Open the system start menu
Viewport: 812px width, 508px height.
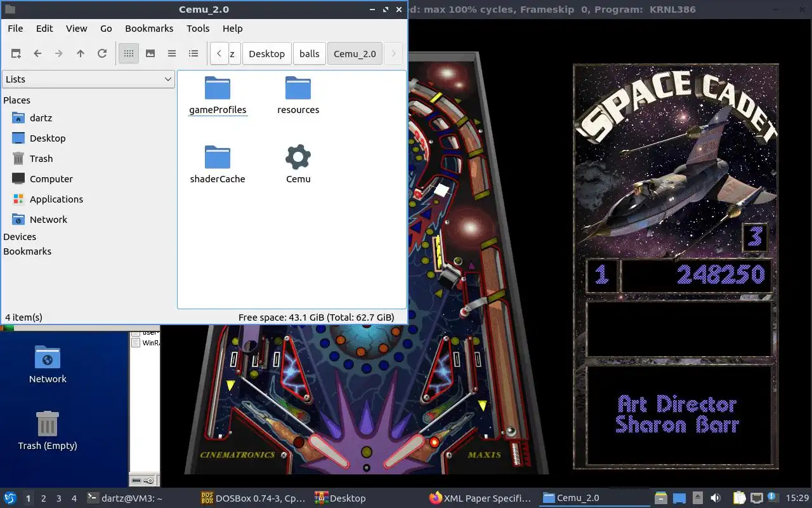click(x=10, y=498)
